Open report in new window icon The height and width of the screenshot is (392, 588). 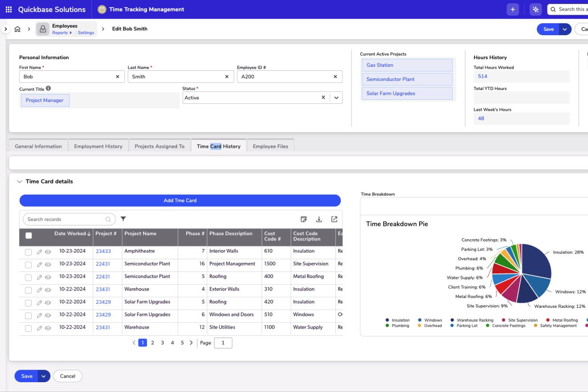[334, 219]
